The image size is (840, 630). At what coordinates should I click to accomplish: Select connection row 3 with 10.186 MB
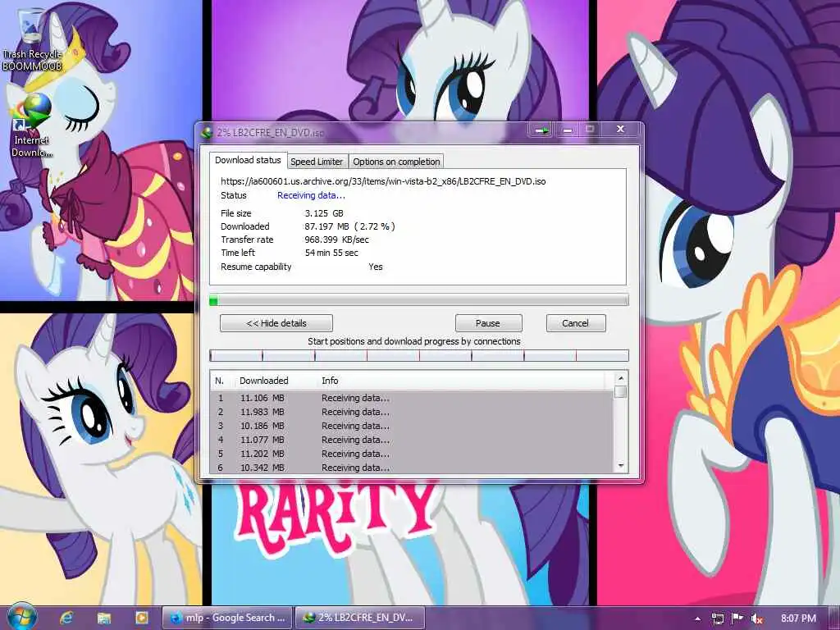coord(413,426)
